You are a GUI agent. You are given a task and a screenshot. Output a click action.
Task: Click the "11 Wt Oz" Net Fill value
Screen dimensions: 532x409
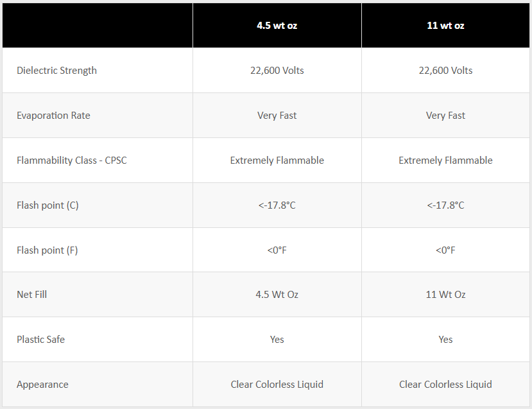pyautogui.click(x=445, y=295)
